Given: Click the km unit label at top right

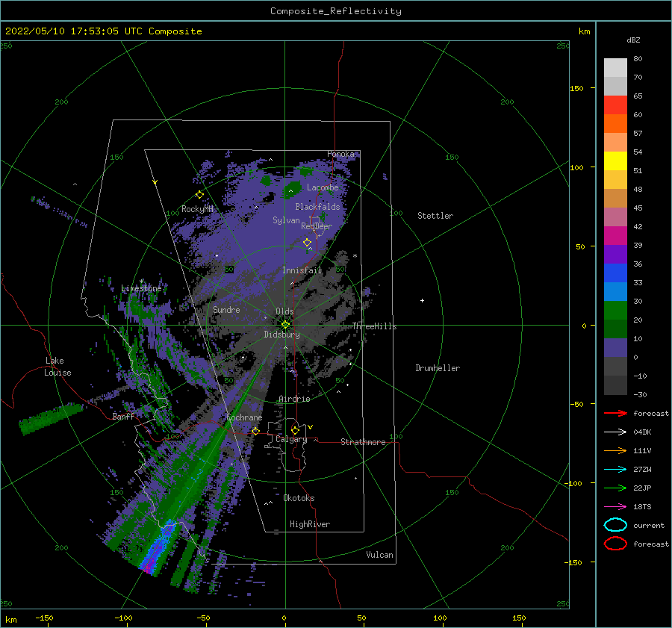Looking at the screenshot, I should click(x=584, y=31).
